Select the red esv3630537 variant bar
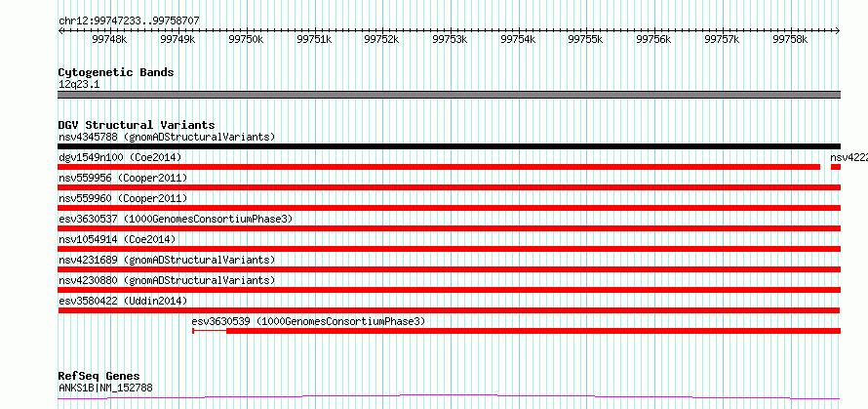The image size is (868, 409). pos(450,228)
